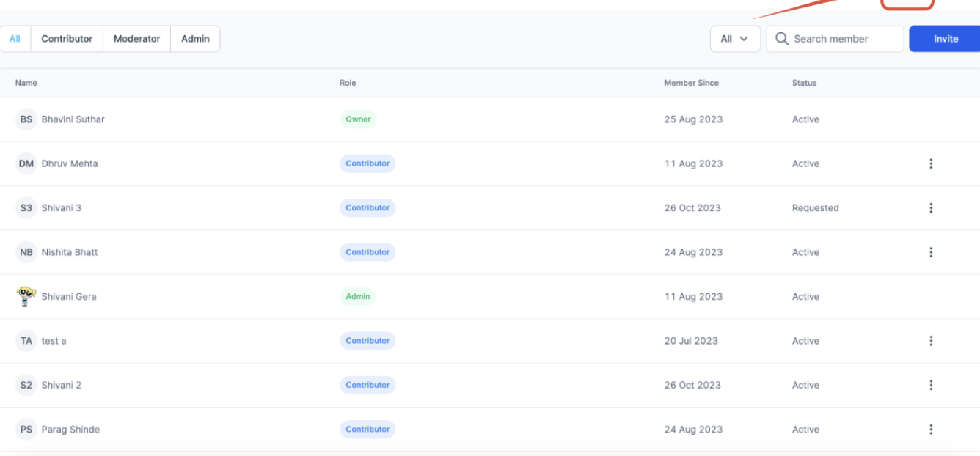Click Dhruv Mehta's Contributor role badge
The height and width of the screenshot is (456, 980).
367,163
